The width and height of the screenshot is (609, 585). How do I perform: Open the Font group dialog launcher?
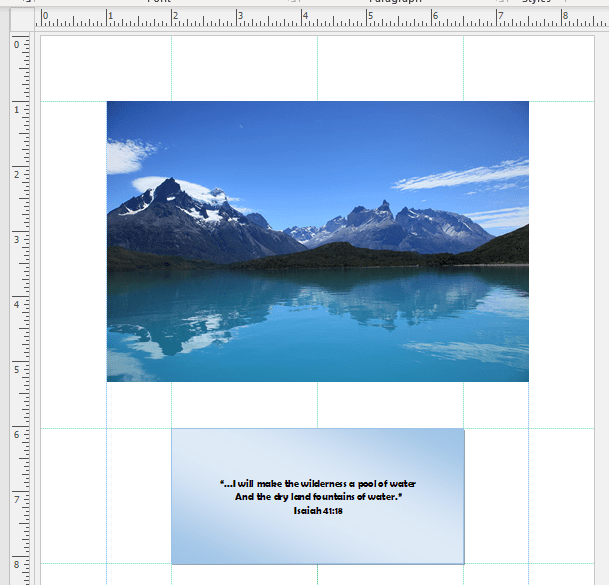click(x=295, y=2)
